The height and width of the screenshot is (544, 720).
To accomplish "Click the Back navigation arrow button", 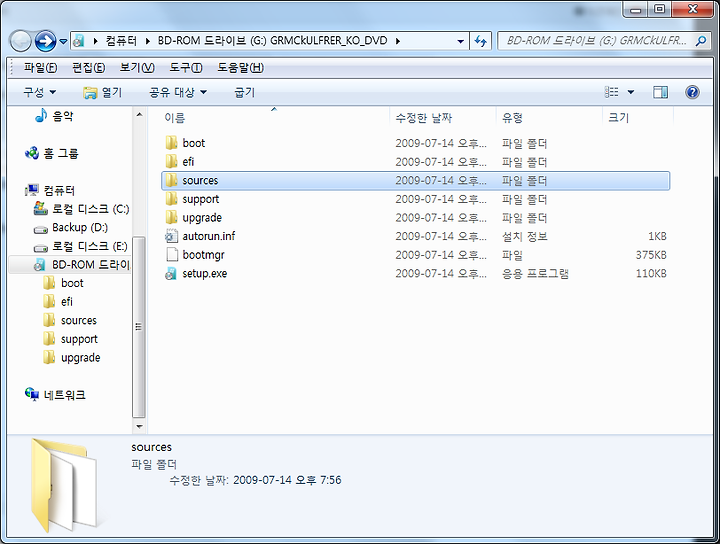I will tap(20, 42).
